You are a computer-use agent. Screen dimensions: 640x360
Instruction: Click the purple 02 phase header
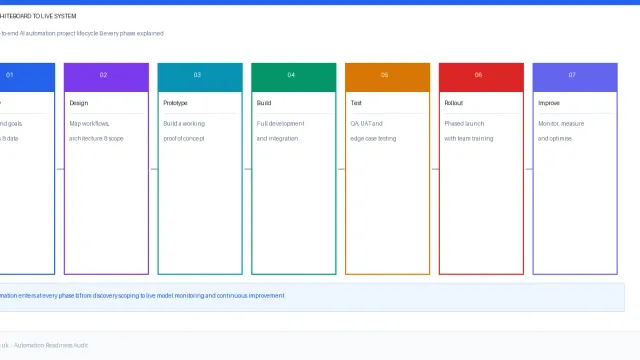click(x=106, y=77)
